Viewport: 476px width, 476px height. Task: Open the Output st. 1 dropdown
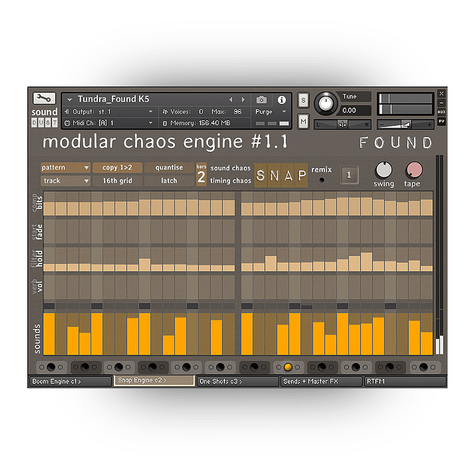coord(109,112)
